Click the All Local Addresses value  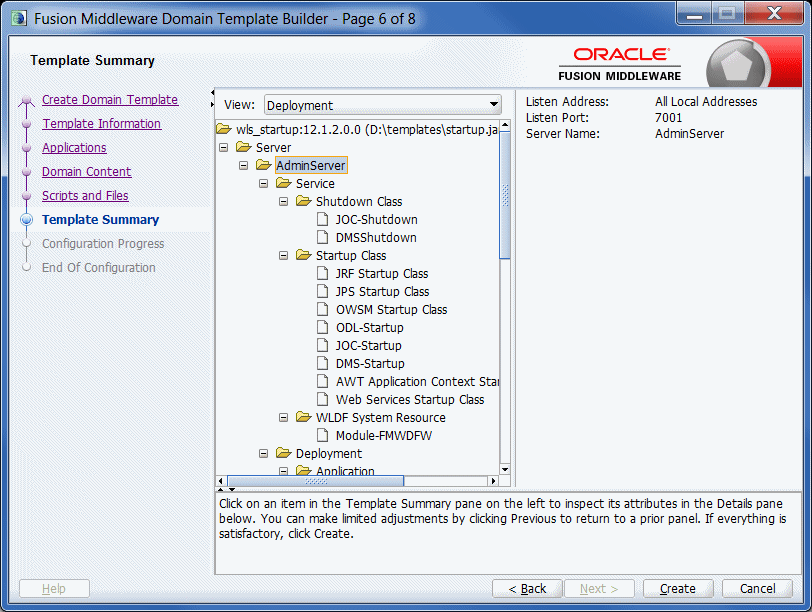point(706,101)
